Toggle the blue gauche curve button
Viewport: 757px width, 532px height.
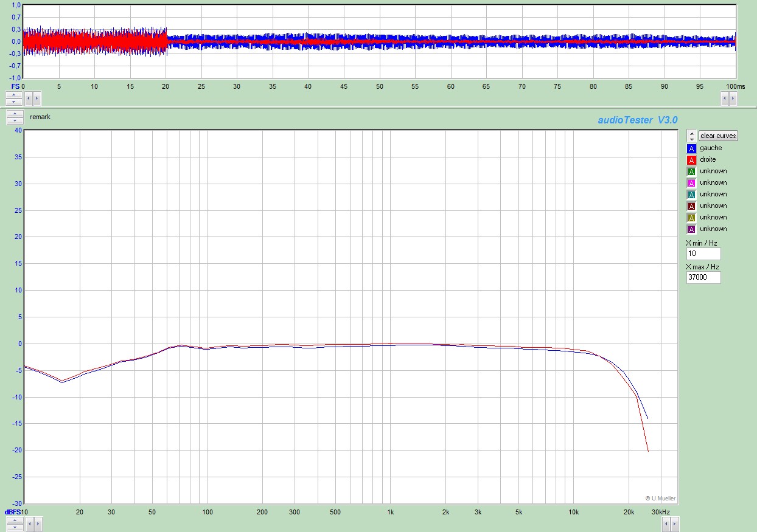coord(691,148)
